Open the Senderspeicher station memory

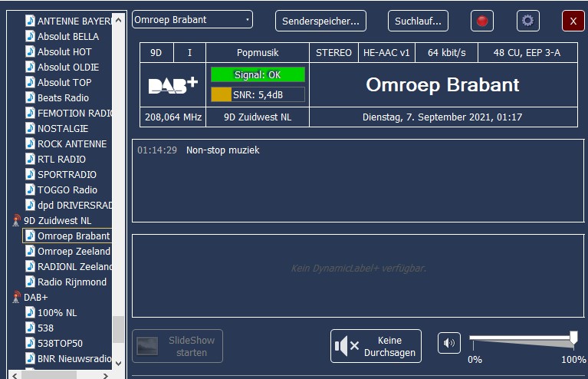(x=320, y=21)
